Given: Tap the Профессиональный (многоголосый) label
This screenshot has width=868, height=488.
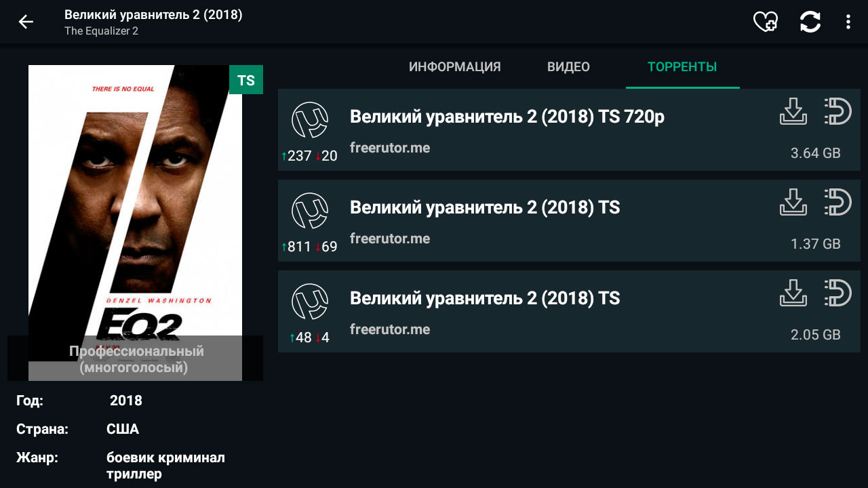Looking at the screenshot, I should coord(136,359).
